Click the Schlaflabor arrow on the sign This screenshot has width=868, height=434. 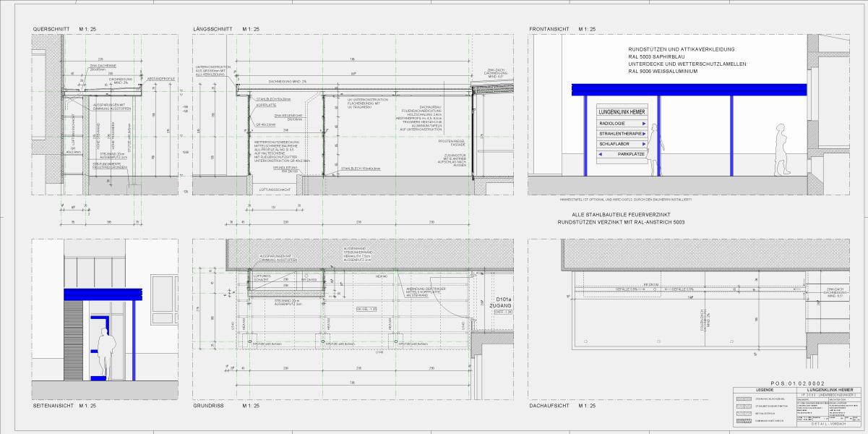coord(644,144)
